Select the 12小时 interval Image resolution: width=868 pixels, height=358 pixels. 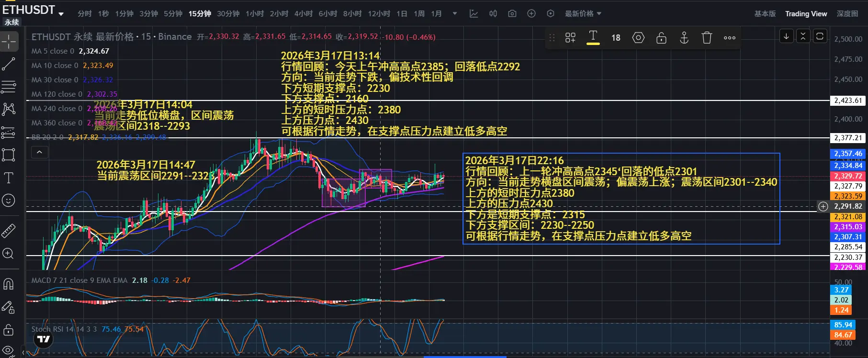pyautogui.click(x=379, y=14)
